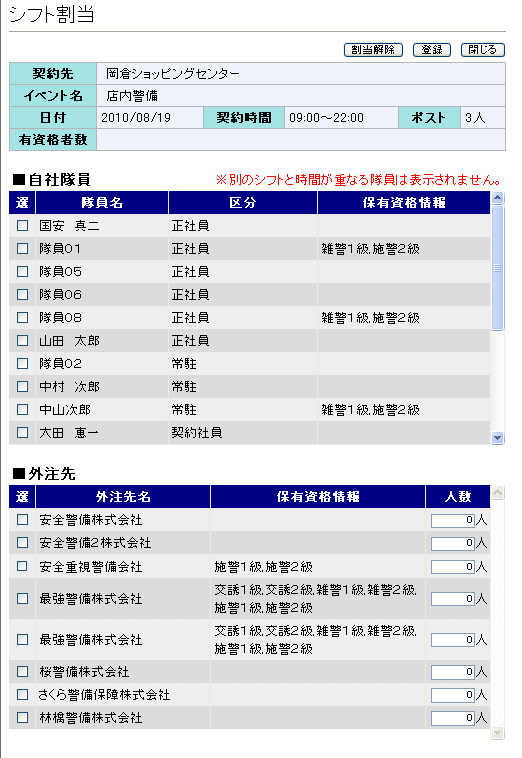Tick the さくら警備保障株式会社 checkbox
This screenshot has width=522, height=758.
point(22,695)
